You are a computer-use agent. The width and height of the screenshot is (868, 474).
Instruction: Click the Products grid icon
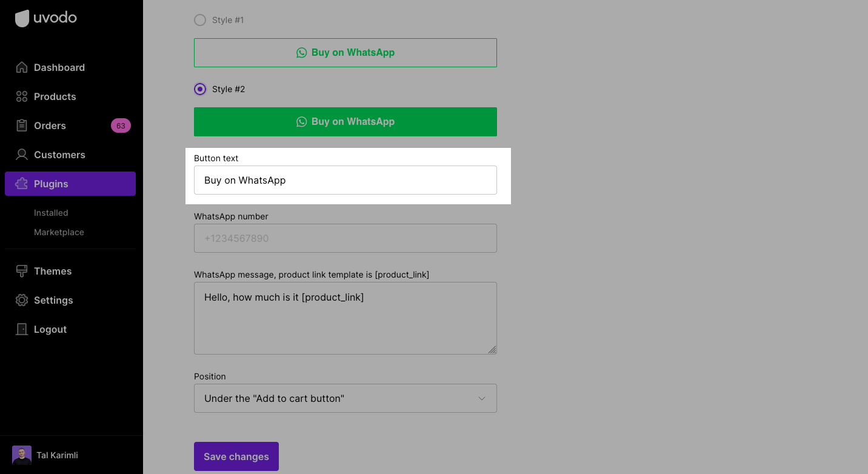(22, 96)
